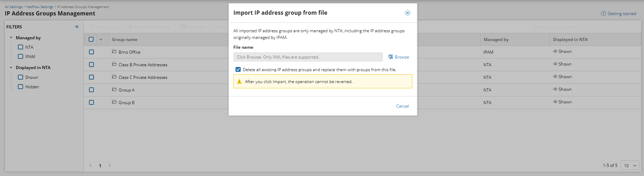Click the File name input field

pyautogui.click(x=308, y=57)
